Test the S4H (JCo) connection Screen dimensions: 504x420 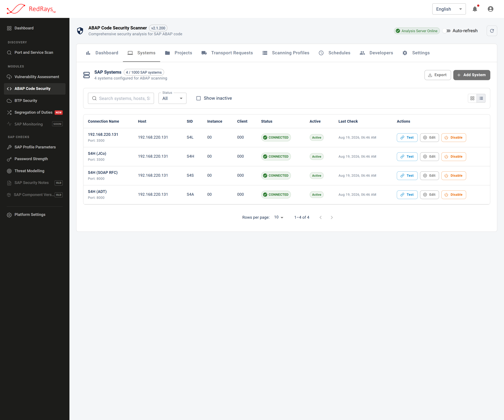pos(407,157)
